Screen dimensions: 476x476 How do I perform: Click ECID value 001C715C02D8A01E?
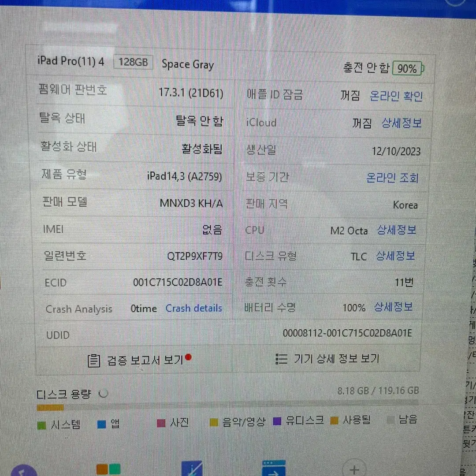(x=178, y=283)
